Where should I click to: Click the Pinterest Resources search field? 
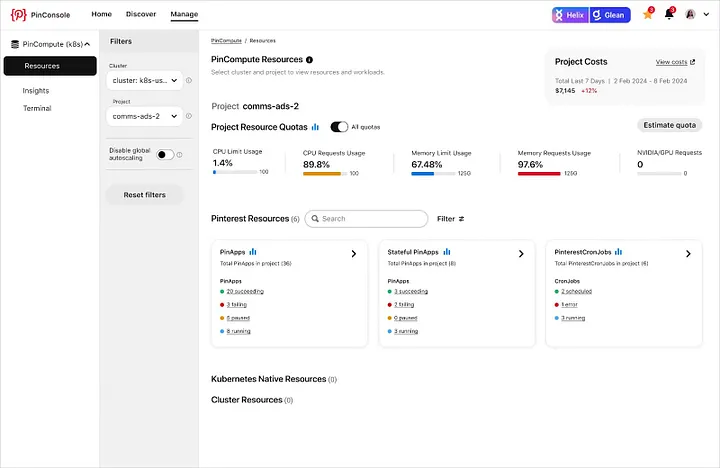click(366, 219)
